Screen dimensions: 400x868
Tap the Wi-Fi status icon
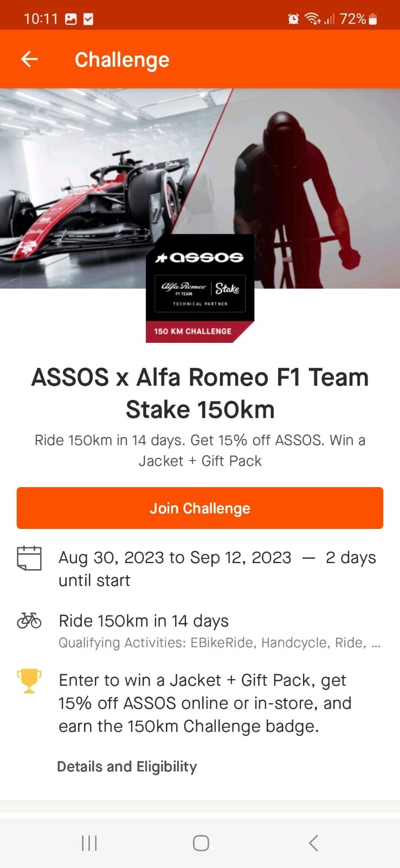coord(313,20)
